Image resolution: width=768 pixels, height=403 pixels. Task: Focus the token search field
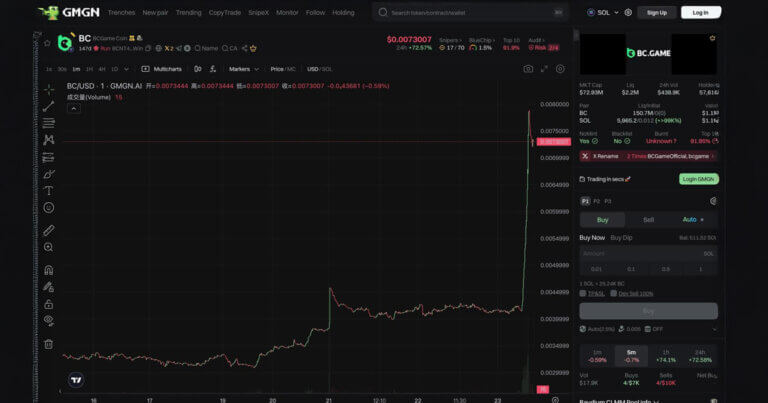[470, 13]
